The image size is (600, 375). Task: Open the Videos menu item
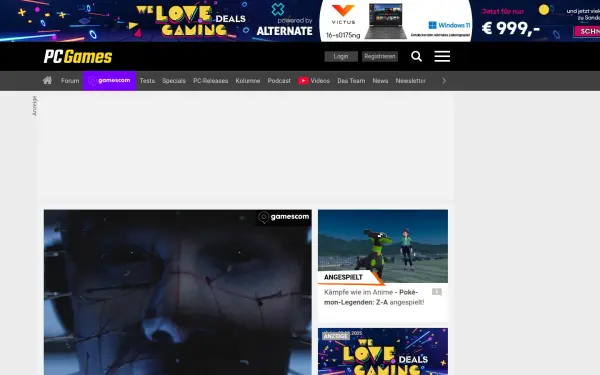(320, 81)
